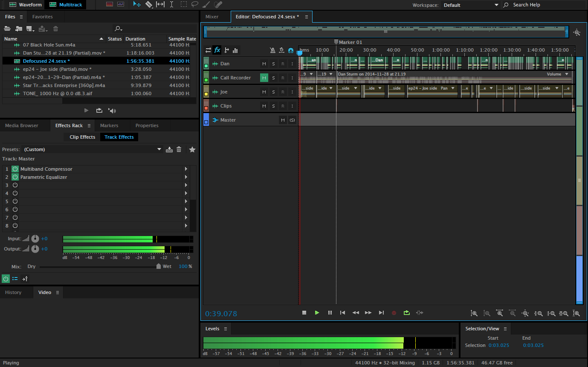Delete the effects rack preset with trash icon
Screen dimensions: 588x367
point(179,149)
